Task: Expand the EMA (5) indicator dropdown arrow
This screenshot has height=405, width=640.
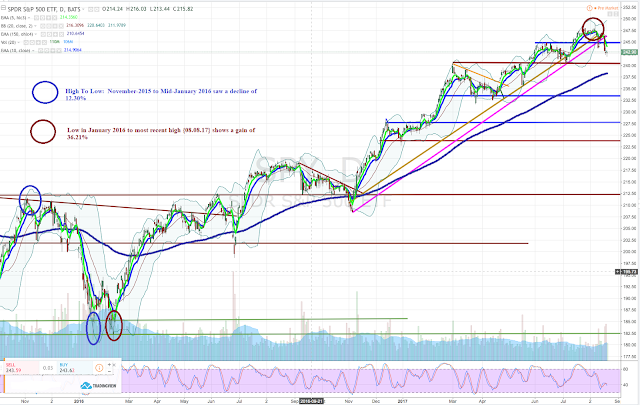Action: 29,18
